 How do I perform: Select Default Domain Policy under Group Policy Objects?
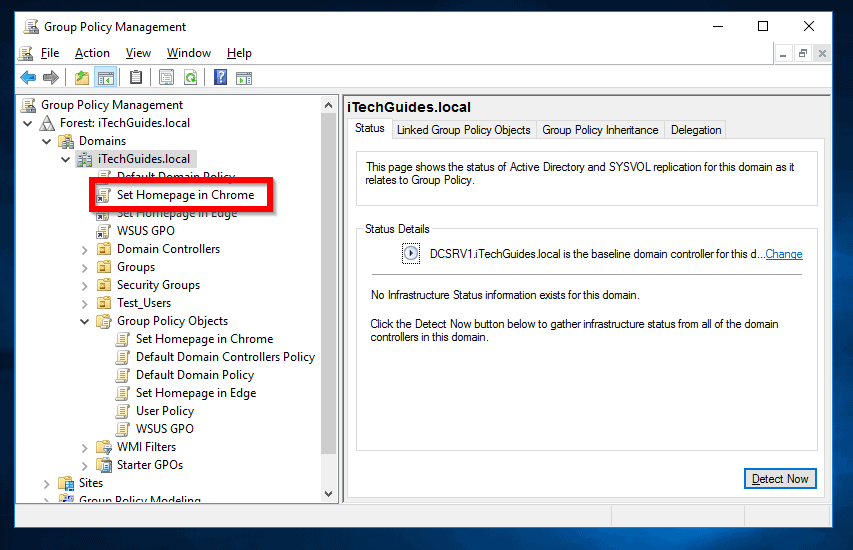[x=195, y=375]
